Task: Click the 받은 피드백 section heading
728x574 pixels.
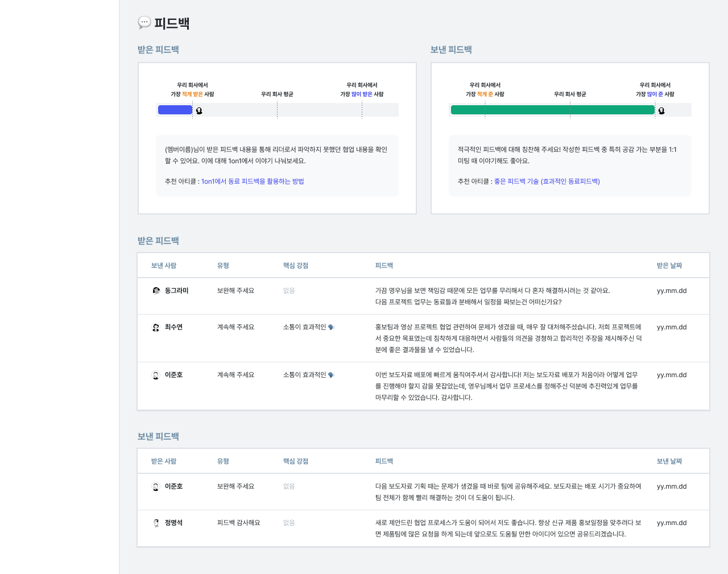Action: (158, 240)
